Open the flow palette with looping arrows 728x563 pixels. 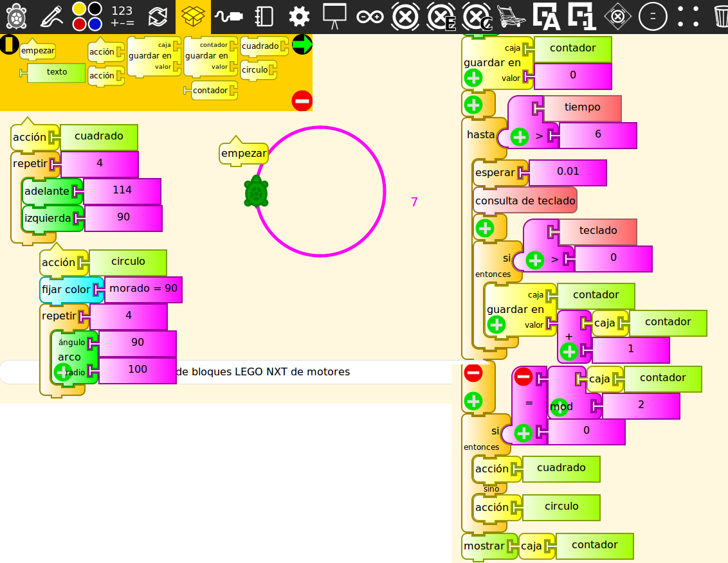coord(158,17)
